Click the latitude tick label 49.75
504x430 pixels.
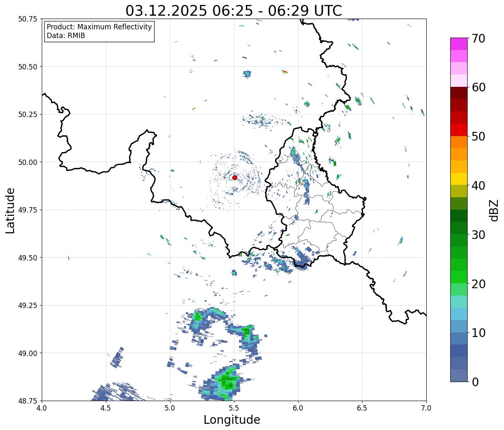(28, 210)
